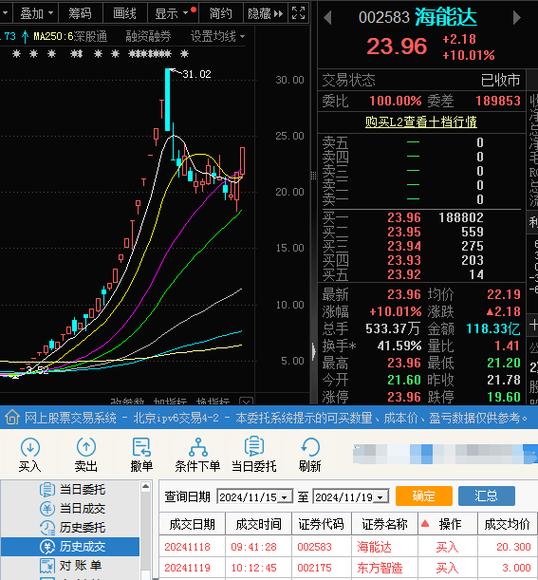Click the 金额 118.33亿 value
The height and width of the screenshot is (580, 538).
(x=493, y=328)
